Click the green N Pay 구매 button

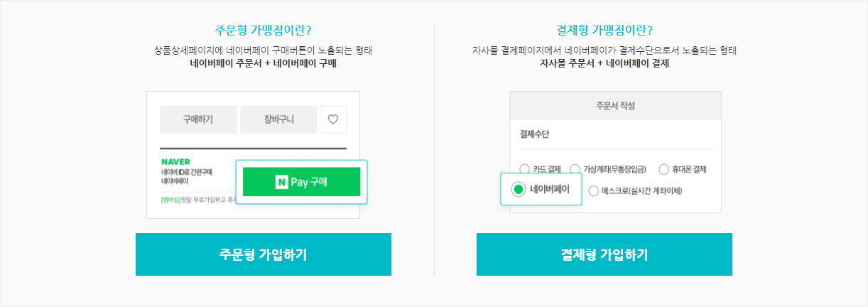pyautogui.click(x=301, y=182)
